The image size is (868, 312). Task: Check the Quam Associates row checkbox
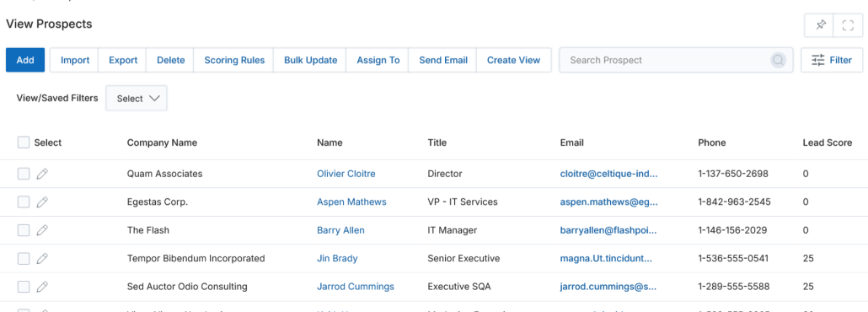click(24, 174)
